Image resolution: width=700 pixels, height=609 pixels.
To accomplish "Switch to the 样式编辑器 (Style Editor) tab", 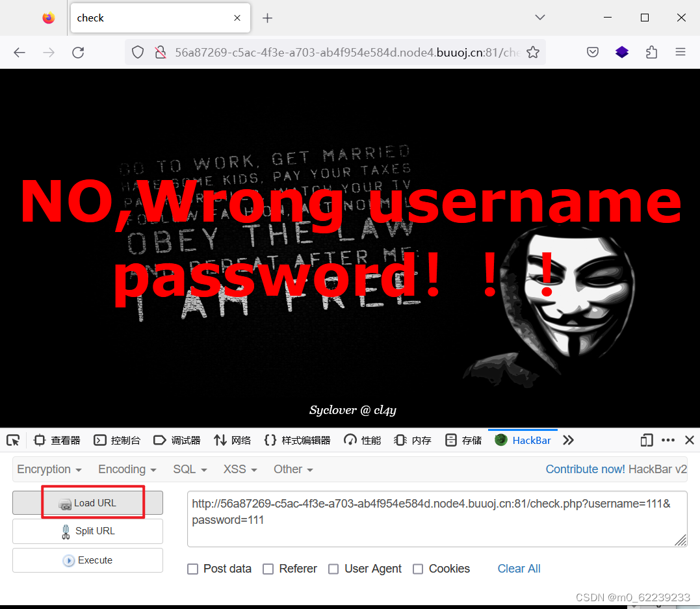I will click(297, 441).
